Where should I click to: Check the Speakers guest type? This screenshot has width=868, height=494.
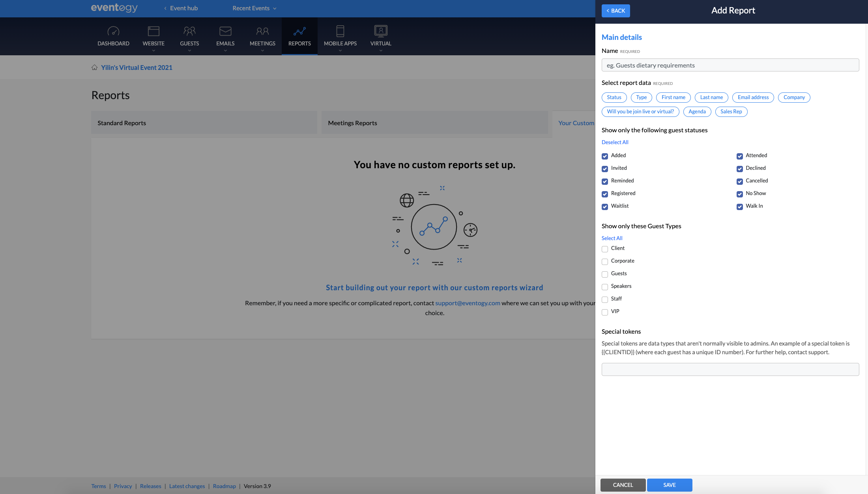tap(605, 287)
